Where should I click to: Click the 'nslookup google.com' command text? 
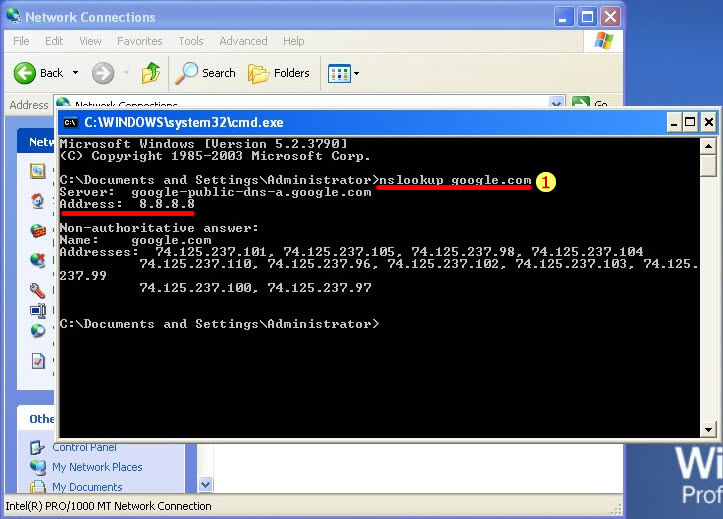click(455, 180)
